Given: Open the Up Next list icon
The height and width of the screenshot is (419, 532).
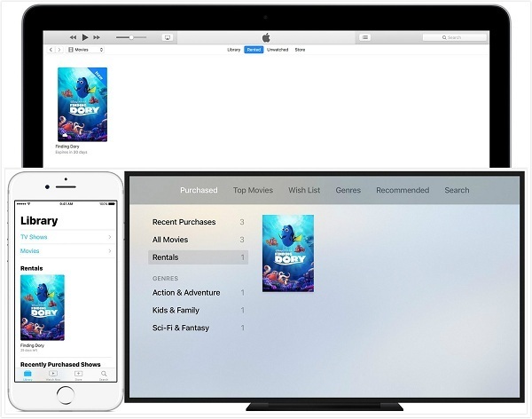Looking at the screenshot, I should 365,37.
